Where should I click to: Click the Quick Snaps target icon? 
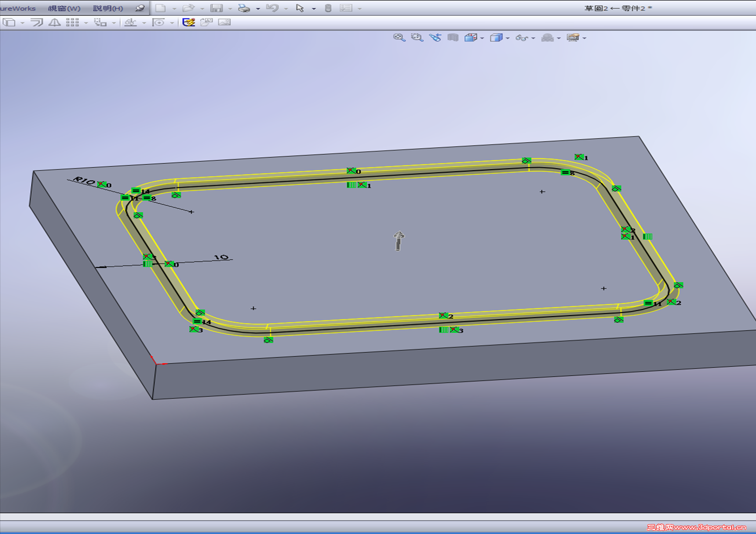point(158,22)
